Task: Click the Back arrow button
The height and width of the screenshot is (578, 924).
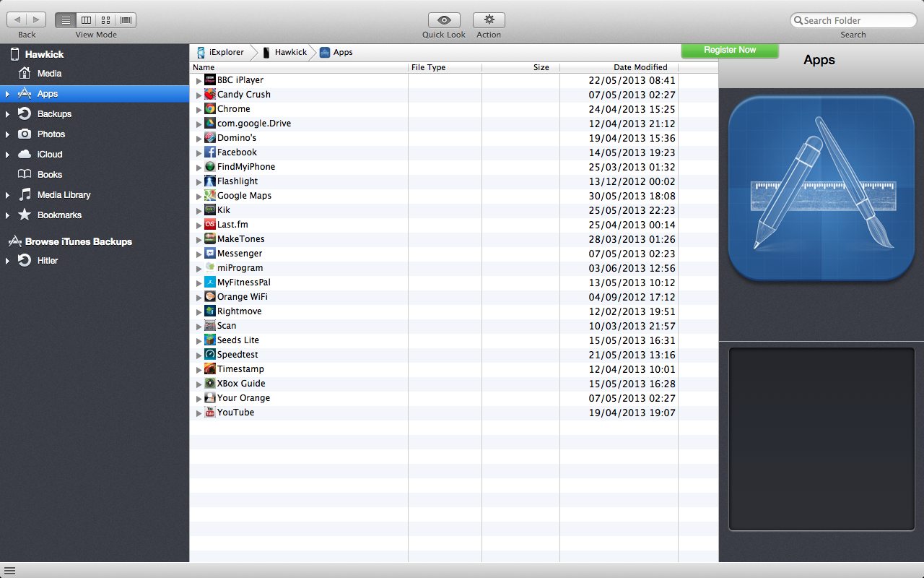Action: 17,20
